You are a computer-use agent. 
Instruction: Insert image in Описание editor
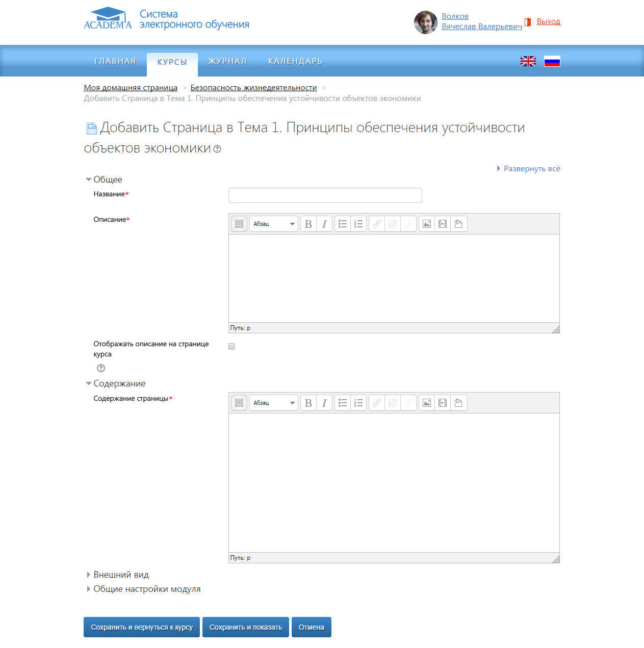coord(427,224)
